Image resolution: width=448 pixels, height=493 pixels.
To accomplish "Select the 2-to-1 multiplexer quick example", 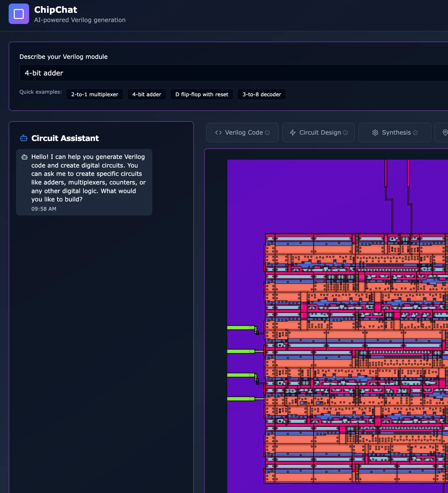I will point(94,94).
